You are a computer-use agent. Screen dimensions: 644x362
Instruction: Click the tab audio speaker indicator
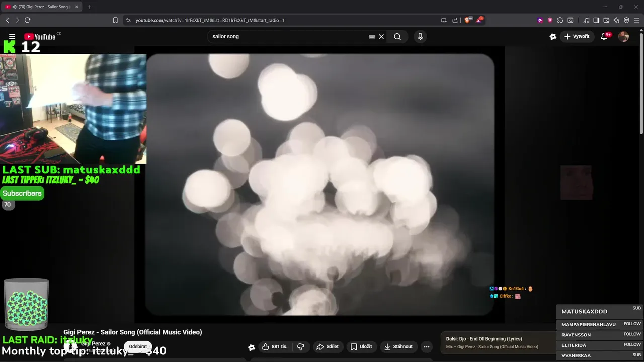(14, 7)
